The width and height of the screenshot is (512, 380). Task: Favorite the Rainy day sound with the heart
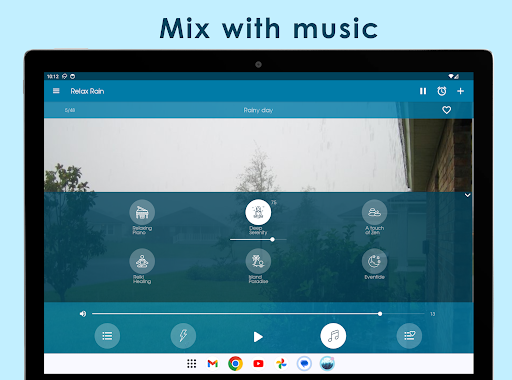tap(446, 110)
